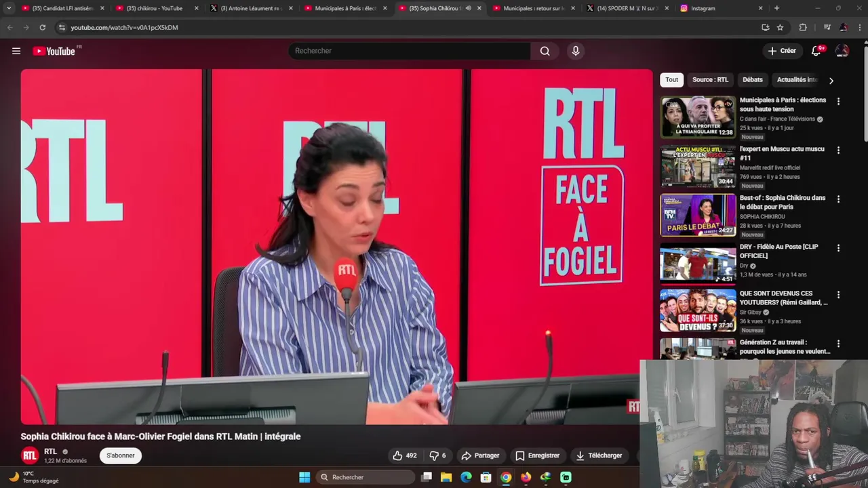The image size is (868, 488).
Task: Open options for DRY Fidèle Au Poste video
Action: coord(838,247)
